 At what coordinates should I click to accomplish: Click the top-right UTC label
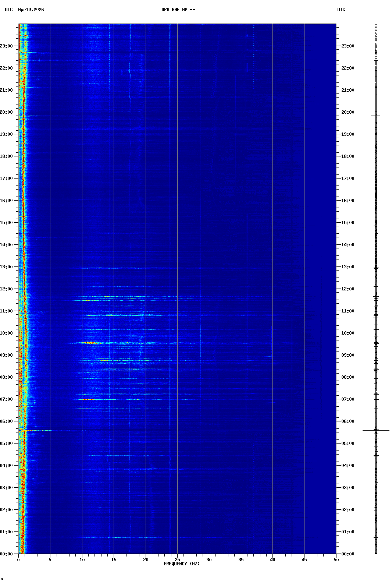(341, 10)
